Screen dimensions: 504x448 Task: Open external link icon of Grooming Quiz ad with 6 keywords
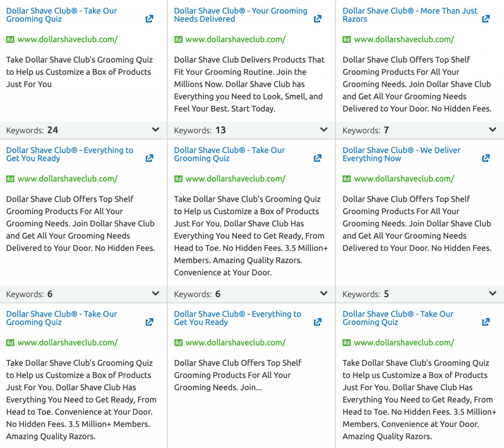tap(317, 158)
